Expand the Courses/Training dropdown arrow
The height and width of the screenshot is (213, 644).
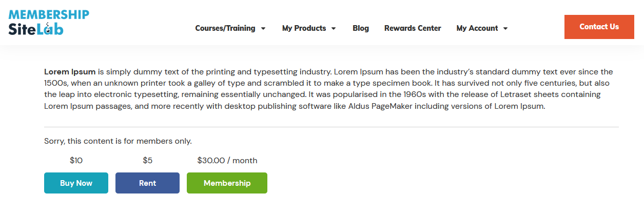264,29
